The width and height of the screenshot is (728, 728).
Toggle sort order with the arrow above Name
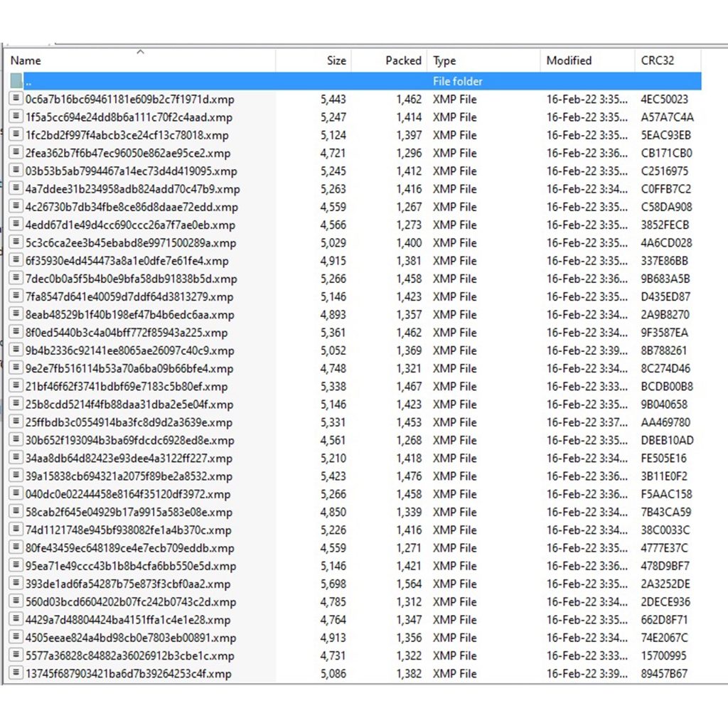(140, 51)
